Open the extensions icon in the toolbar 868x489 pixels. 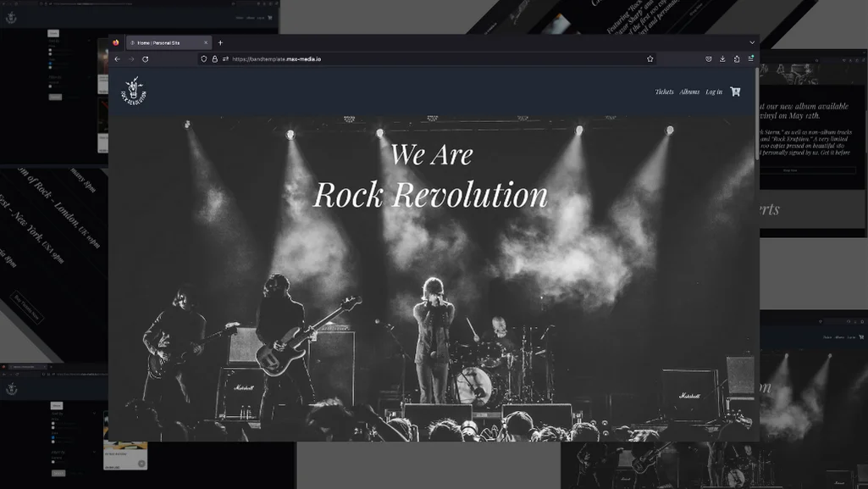pyautogui.click(x=737, y=59)
